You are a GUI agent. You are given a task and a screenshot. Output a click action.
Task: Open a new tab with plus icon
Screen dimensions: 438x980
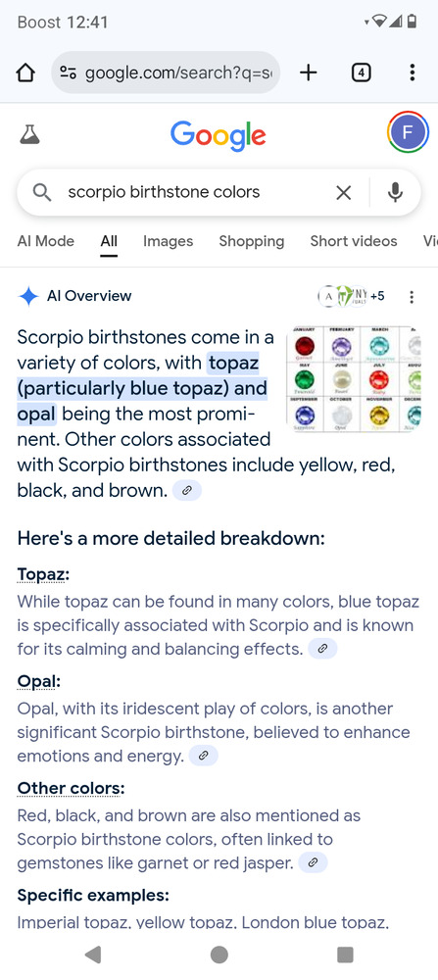308,73
